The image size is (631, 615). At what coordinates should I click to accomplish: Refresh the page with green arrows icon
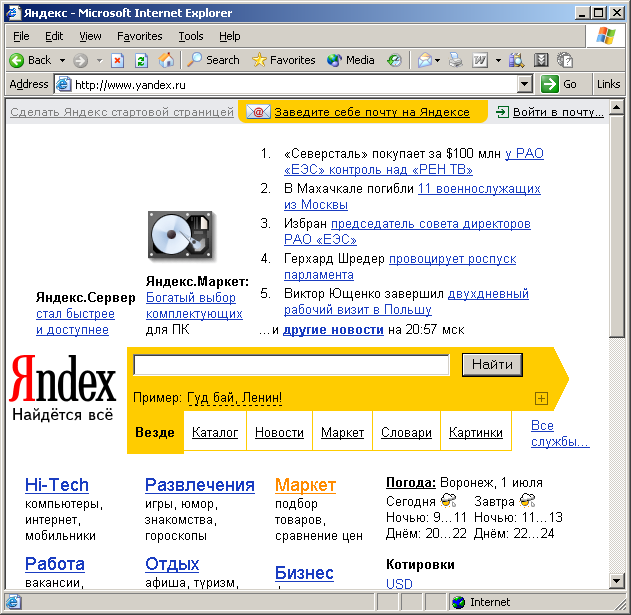point(141,60)
